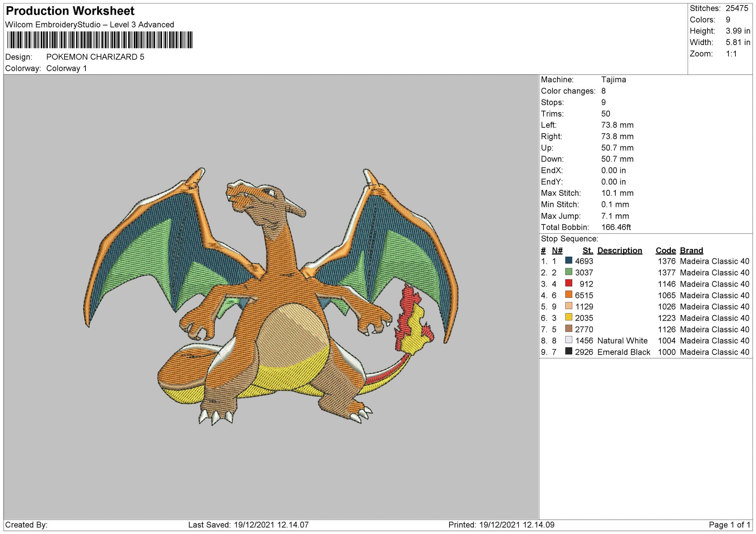Click the green swatch, stop 2
Viewport: 756px width, 534px height.
(569, 272)
